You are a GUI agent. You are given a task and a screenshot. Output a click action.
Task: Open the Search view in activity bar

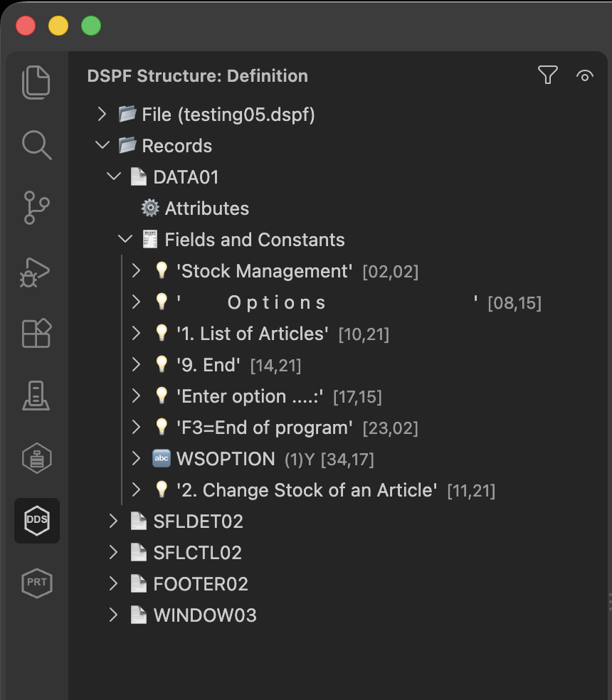pyautogui.click(x=36, y=145)
